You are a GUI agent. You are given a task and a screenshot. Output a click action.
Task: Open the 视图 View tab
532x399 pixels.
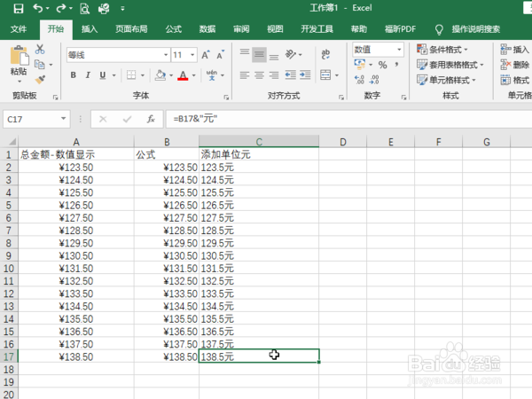tap(275, 29)
